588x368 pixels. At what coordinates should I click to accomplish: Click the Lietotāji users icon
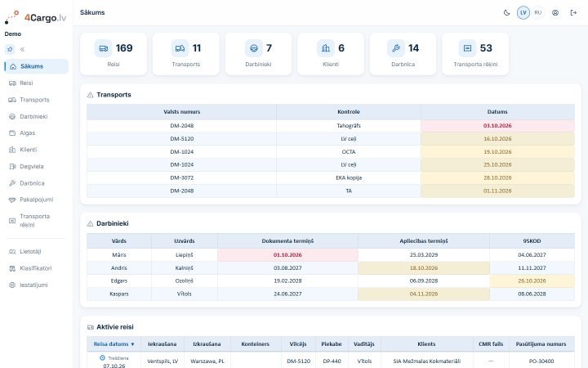point(12,252)
